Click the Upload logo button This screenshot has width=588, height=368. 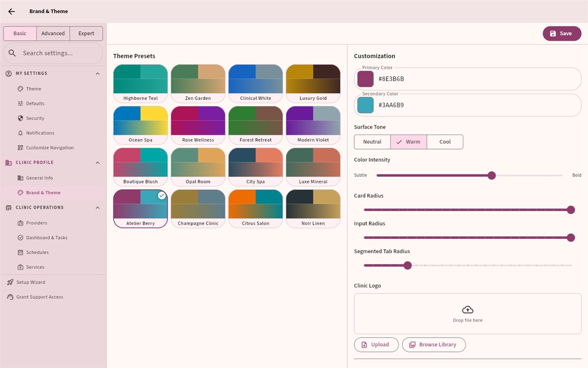[376, 344]
